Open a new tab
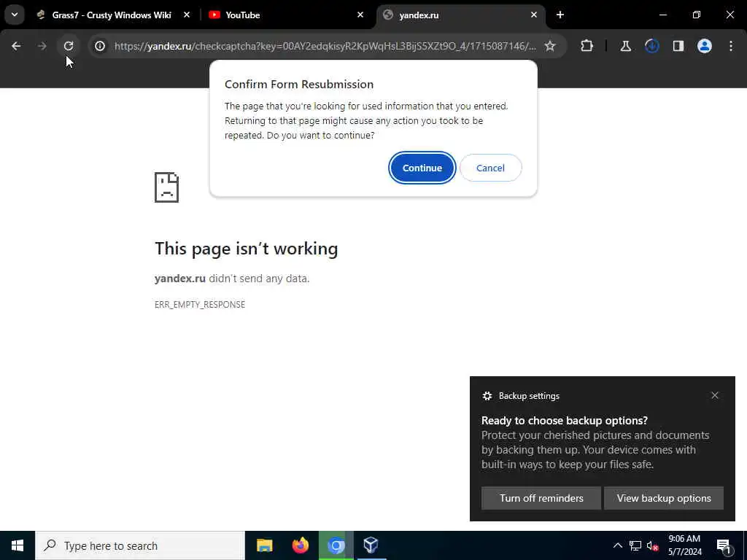The height and width of the screenshot is (560, 747). point(560,15)
